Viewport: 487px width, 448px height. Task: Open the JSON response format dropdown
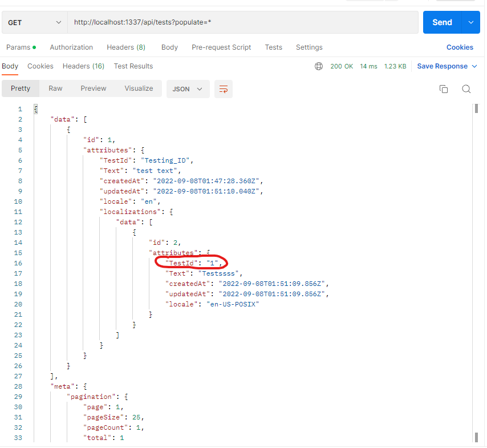tap(188, 88)
